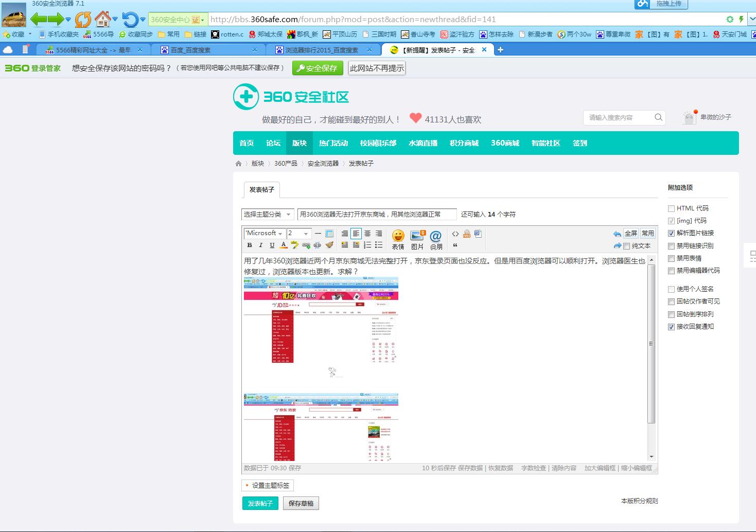Insert code with the angle brackets icon
The width and height of the screenshot is (756, 532).
tap(455, 234)
